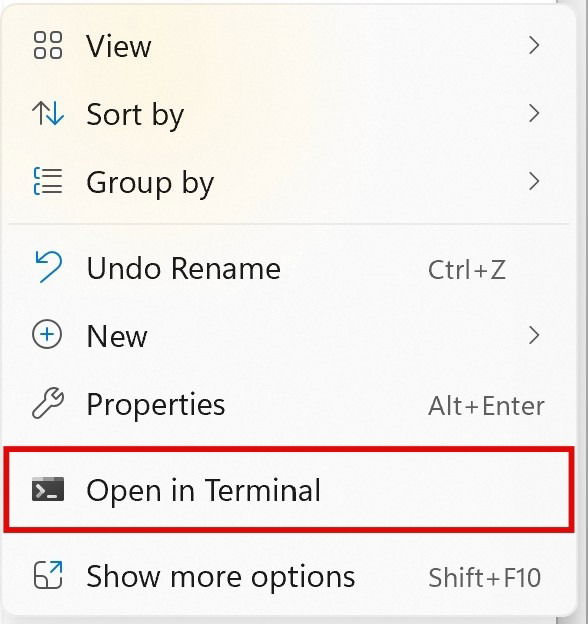Expand the View submenu chevron
Image resolution: width=588 pixels, height=624 pixels.
click(534, 45)
